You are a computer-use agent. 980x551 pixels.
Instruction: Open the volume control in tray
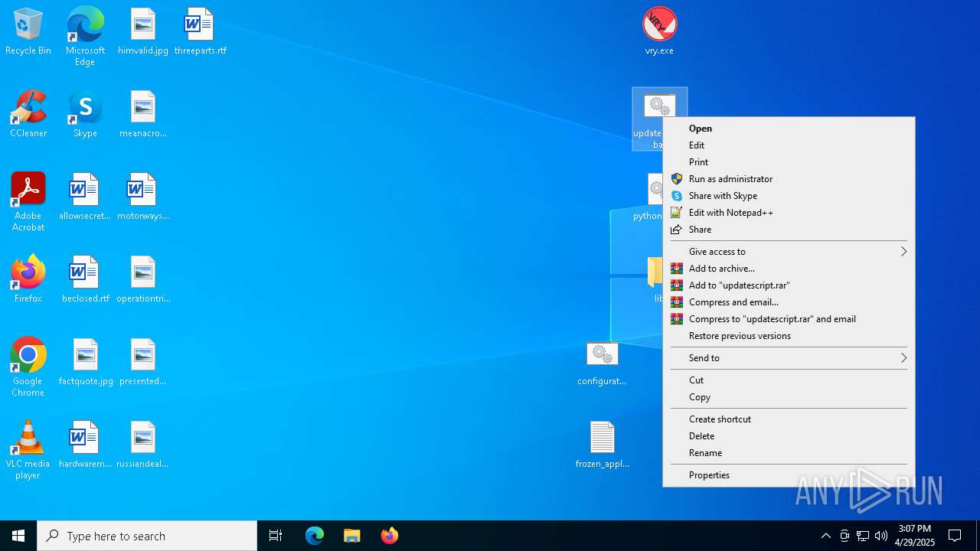point(881,536)
